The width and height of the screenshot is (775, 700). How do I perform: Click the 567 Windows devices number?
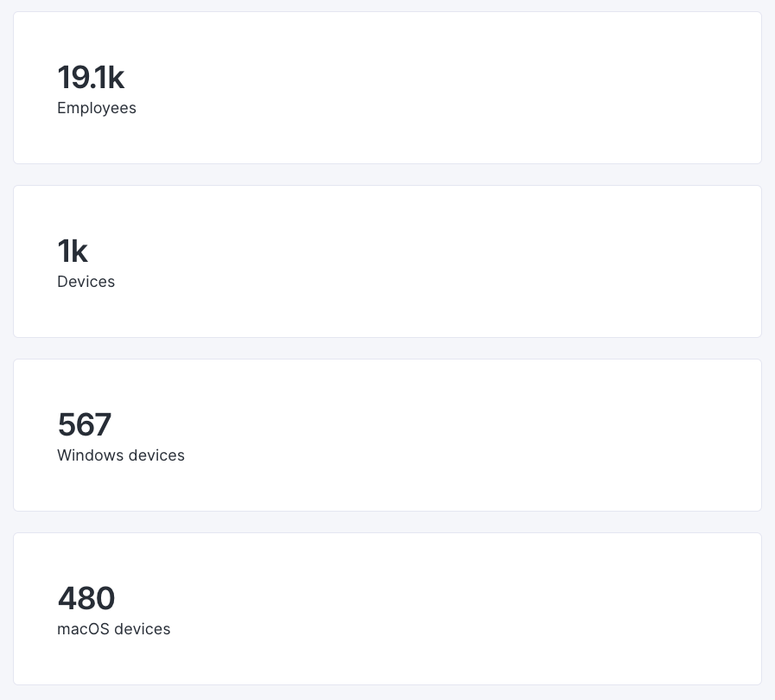point(85,425)
